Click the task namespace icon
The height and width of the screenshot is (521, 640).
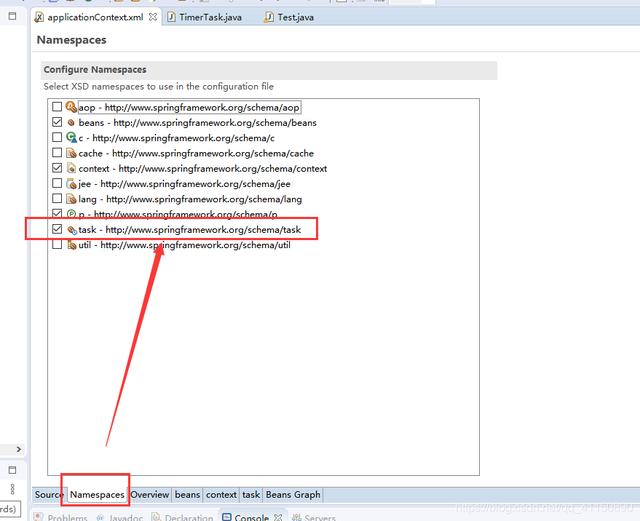[x=71, y=230]
